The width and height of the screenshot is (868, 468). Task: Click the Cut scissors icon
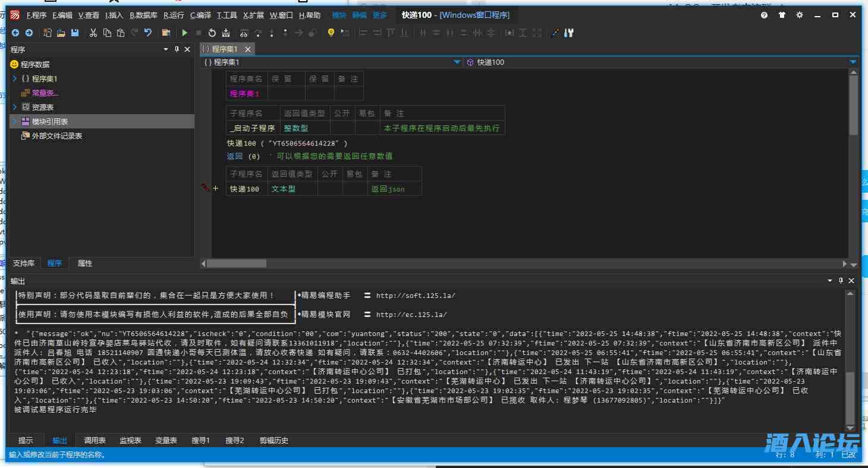[93, 33]
